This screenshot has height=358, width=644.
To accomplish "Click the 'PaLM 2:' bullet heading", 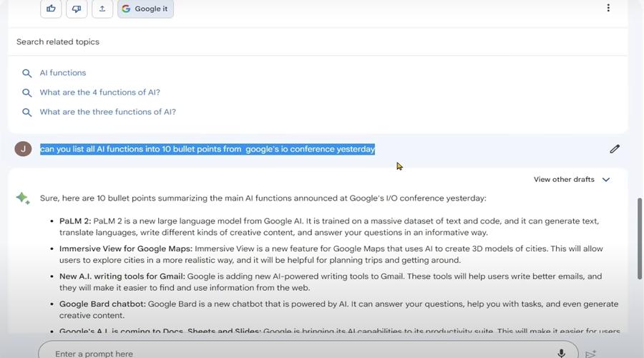I will (x=75, y=221).
